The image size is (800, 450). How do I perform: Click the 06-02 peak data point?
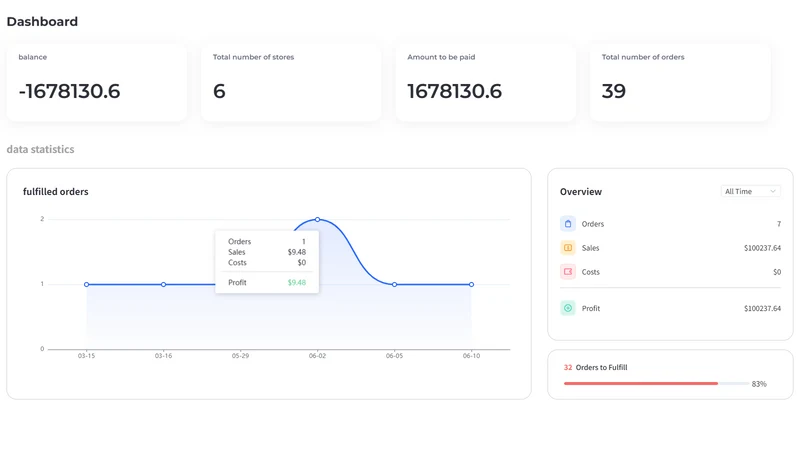coord(317,219)
